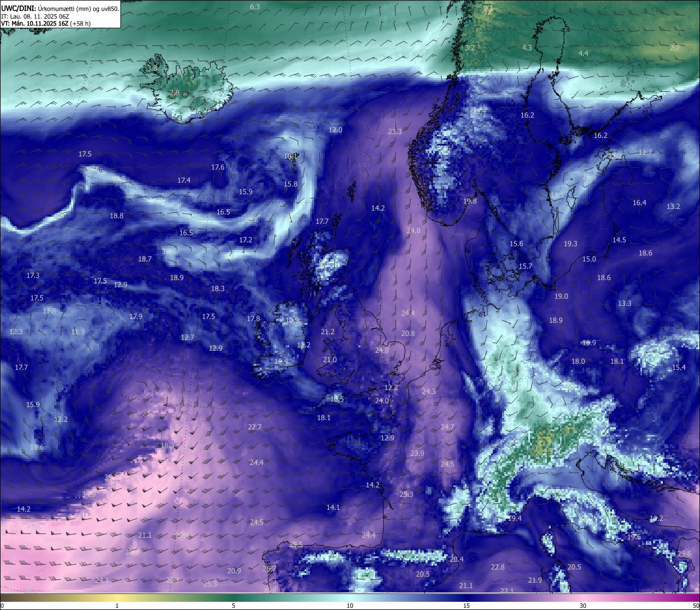
Task: Click the 21.2 value label
Action: tap(328, 332)
